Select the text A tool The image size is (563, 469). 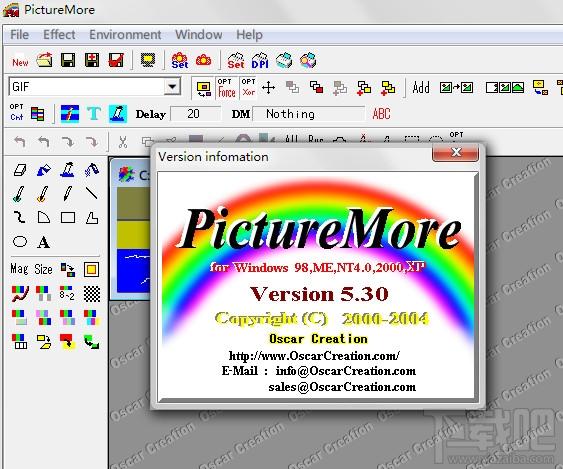click(43, 242)
